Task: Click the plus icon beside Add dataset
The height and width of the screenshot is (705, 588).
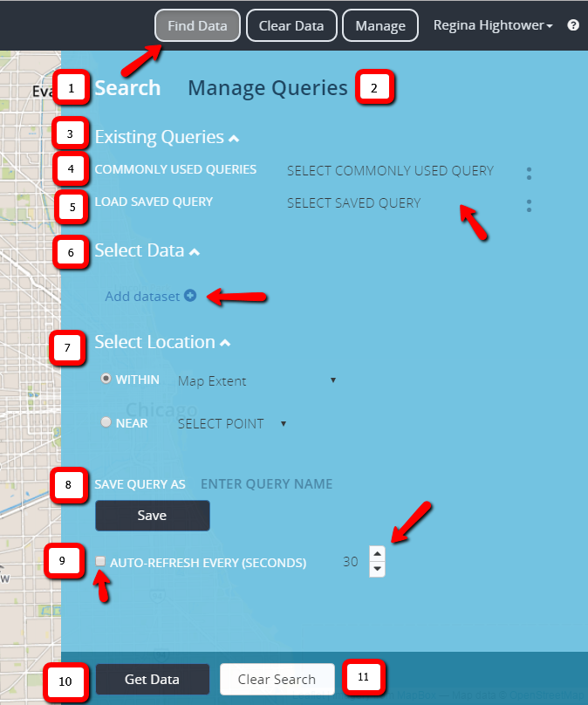Action: click(x=190, y=297)
